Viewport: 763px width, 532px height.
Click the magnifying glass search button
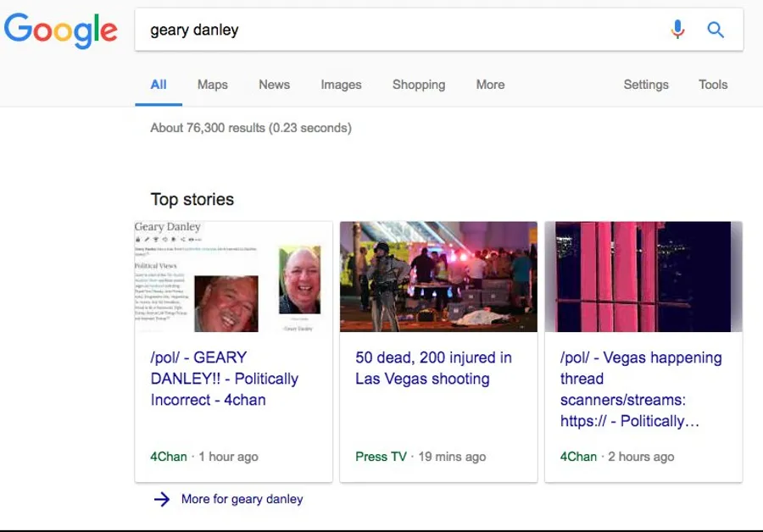716,30
